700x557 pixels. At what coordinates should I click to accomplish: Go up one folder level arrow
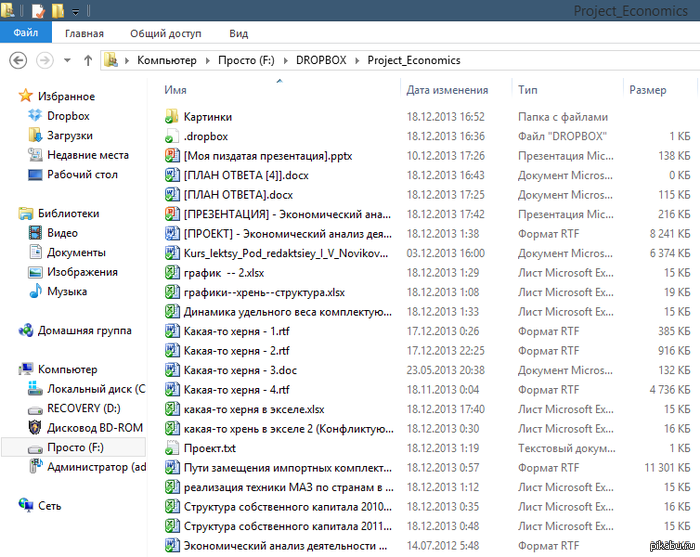click(88, 60)
